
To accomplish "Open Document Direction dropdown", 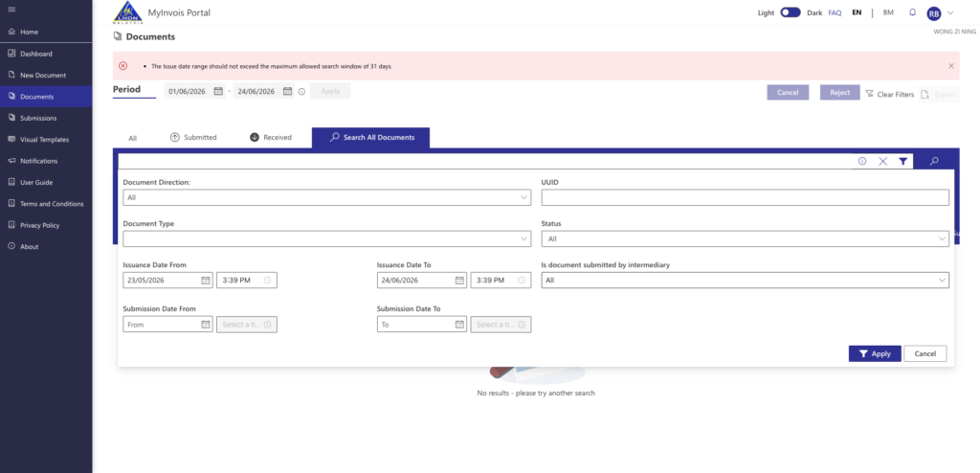I will click(327, 197).
